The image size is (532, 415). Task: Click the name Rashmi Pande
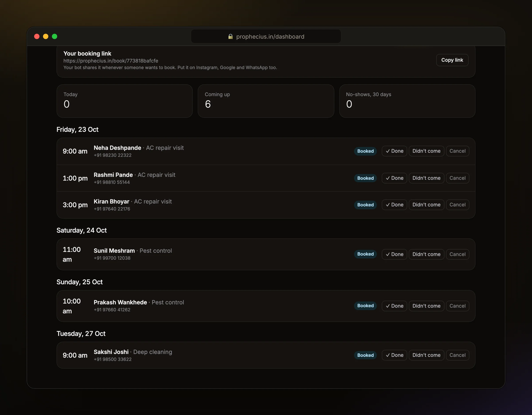(x=113, y=175)
